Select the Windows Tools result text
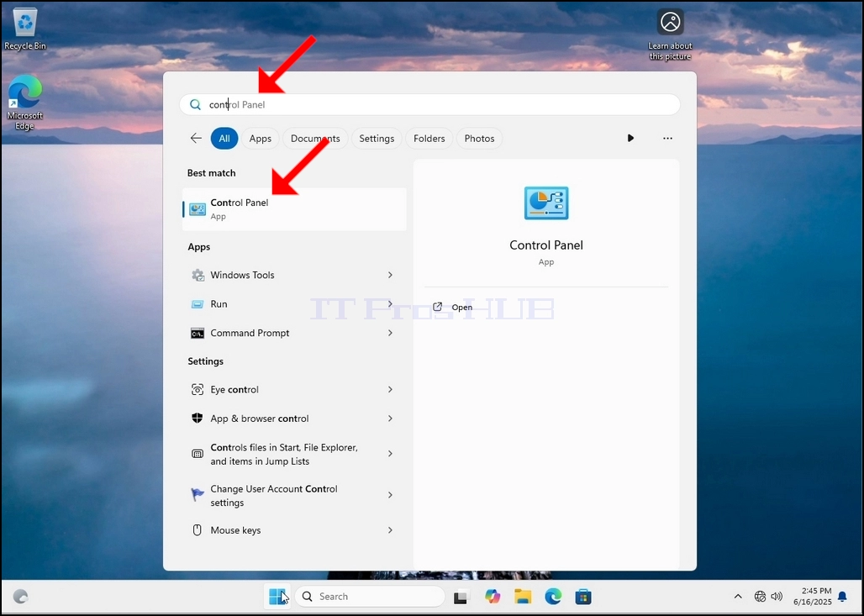 (242, 275)
